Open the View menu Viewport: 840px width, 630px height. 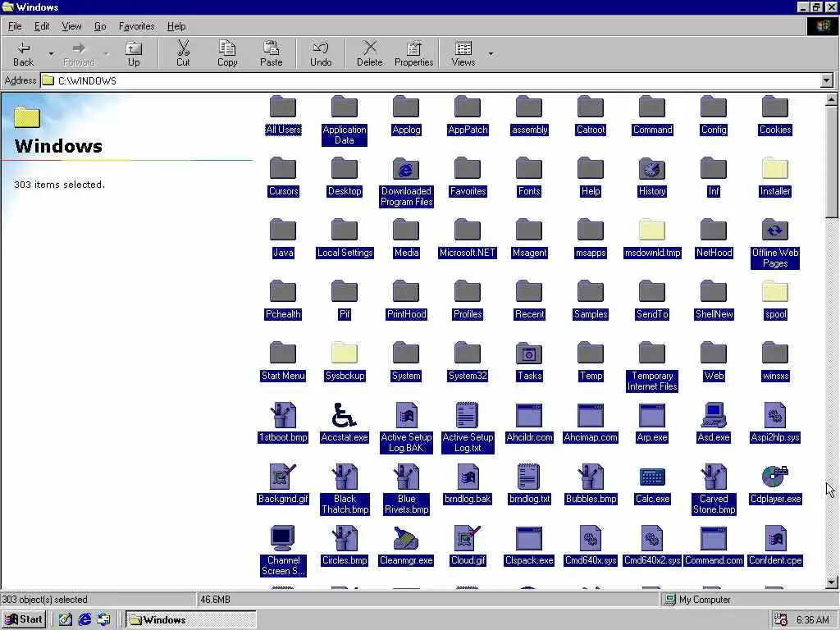71,26
